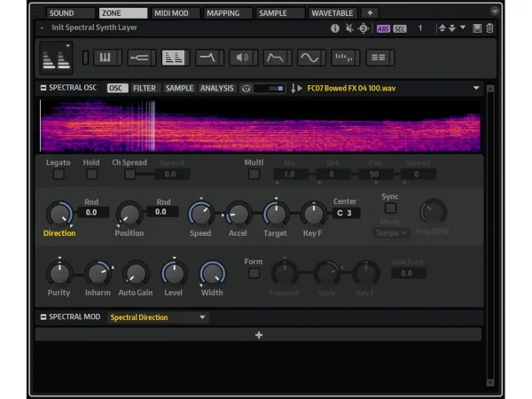This screenshot has height=399, width=532.
Task: Open the keyboard voice control section icon
Action: point(107,58)
